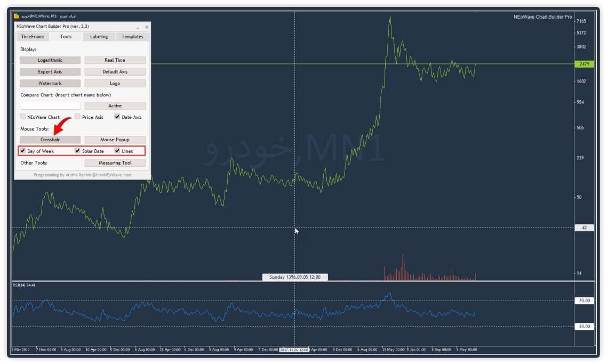Click the Default Axis button
608x364 pixels.
(x=115, y=72)
